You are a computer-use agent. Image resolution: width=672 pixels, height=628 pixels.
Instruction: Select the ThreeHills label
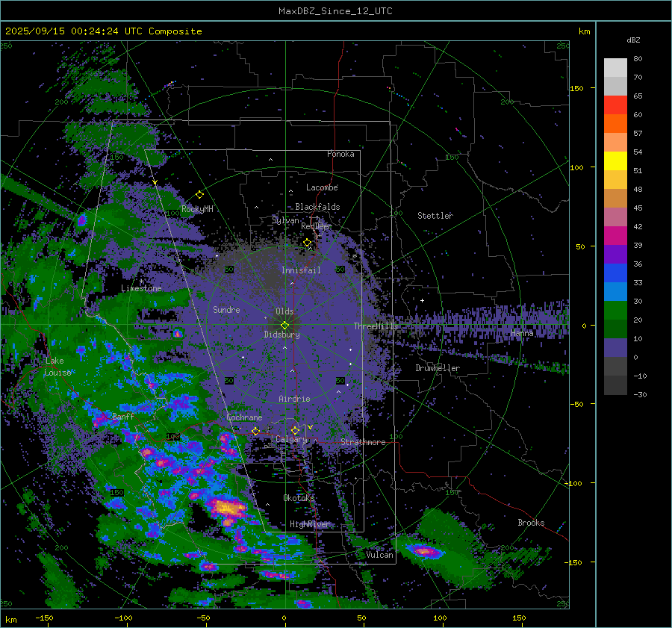tap(376, 326)
